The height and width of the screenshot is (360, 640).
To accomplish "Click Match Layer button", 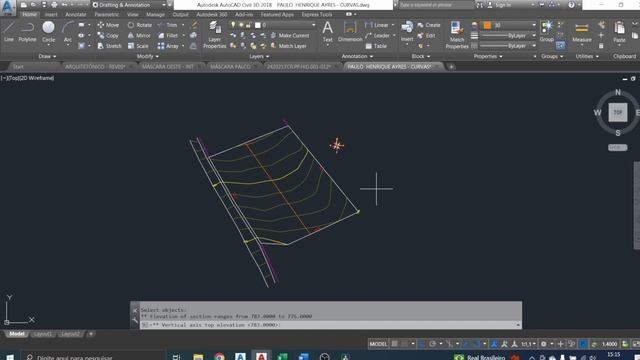I will tap(288, 46).
